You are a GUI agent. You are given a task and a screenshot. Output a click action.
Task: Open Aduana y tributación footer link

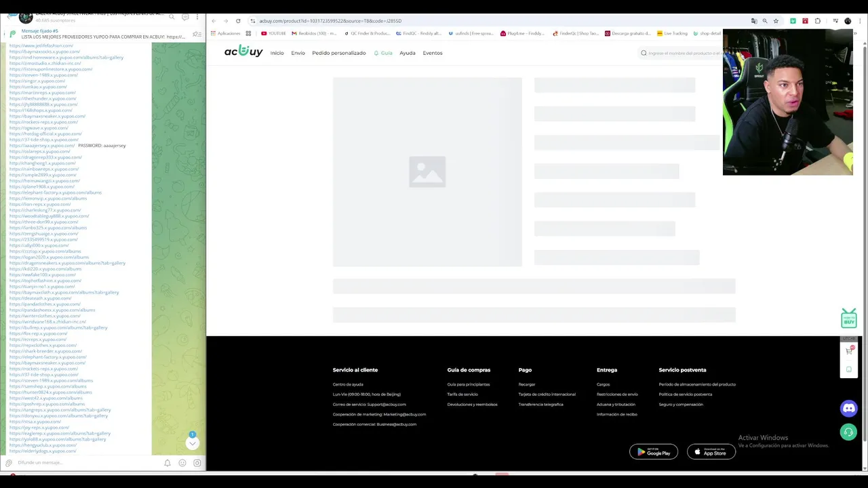(616, 405)
